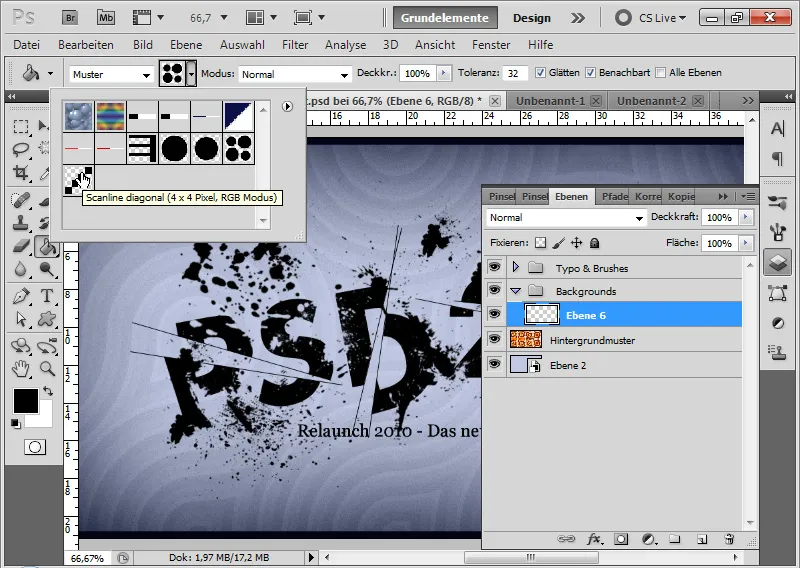This screenshot has height=568, width=800.
Task: Open the Ebene menu
Action: (186, 45)
